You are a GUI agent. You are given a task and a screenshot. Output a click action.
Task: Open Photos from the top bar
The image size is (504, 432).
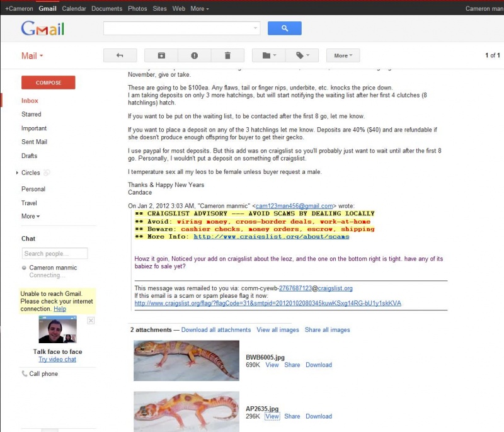coord(137,9)
